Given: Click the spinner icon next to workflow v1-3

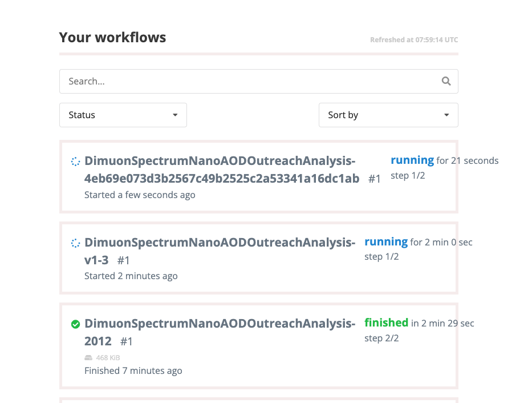Looking at the screenshot, I should tap(75, 243).
